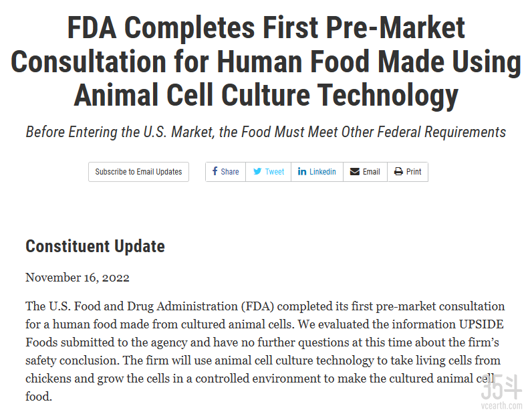Viewport: 532px width, 418px height.
Task: Open the Linkedin share link text
Action: 323,172
